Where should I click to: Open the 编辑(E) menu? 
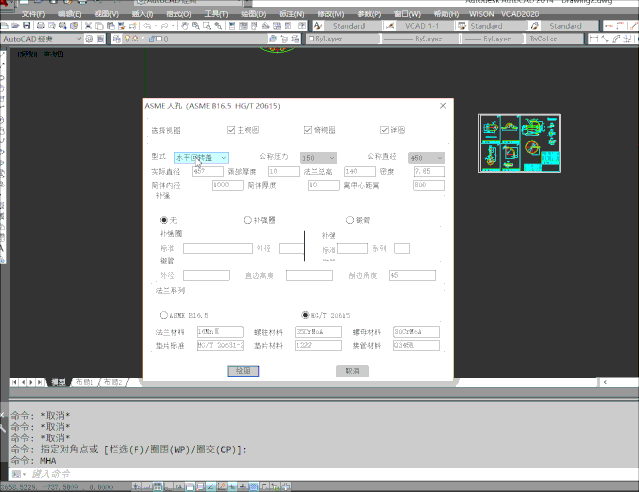70,14
